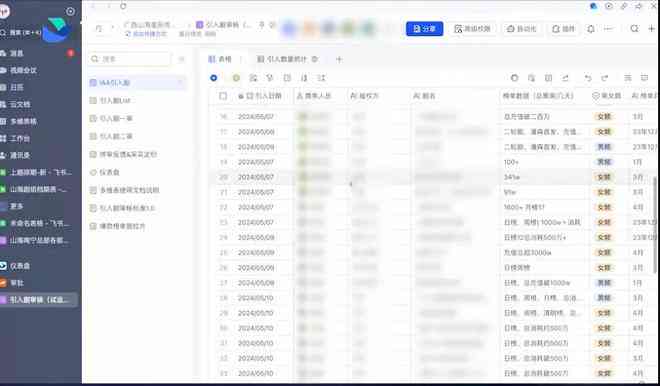
Task: Go to 日历 in the sidebar
Action: (17, 88)
